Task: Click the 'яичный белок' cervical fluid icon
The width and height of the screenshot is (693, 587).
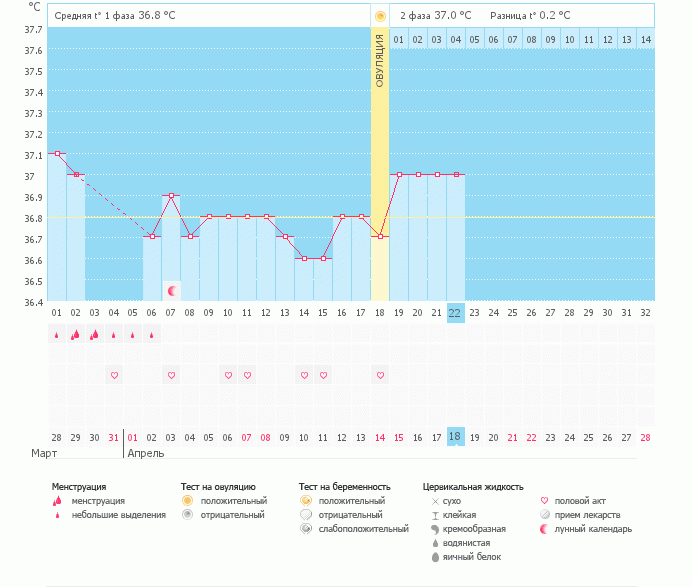Action: click(x=435, y=557)
